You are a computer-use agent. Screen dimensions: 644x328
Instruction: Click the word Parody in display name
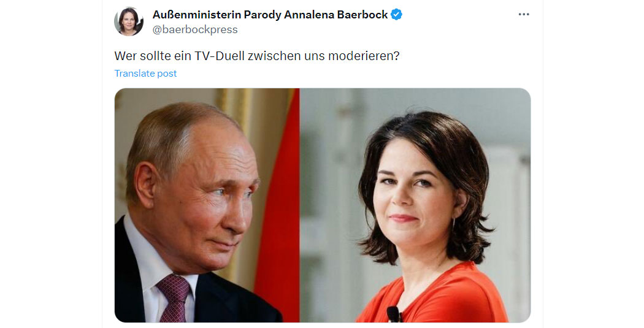(262, 15)
